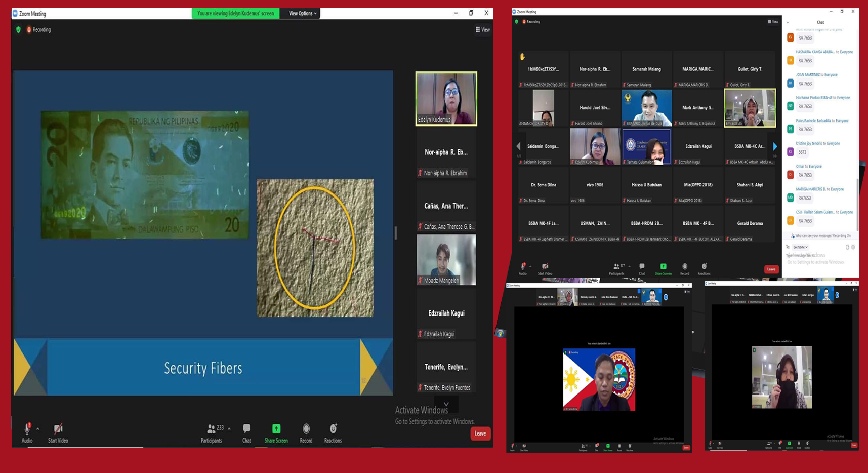Click Leave in the gallery view window
Viewport: 868px width, 473px height.
coord(771,269)
